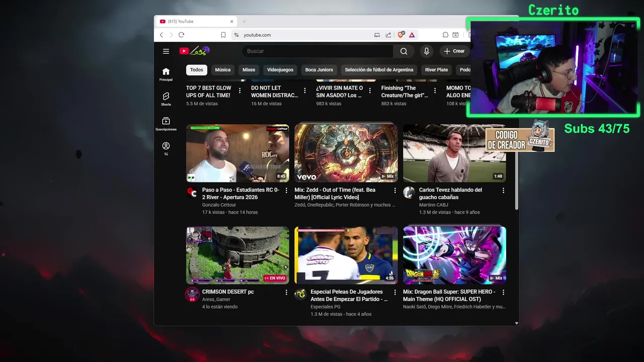Select Selección de fútbol de Argentina chip
The height and width of the screenshot is (362, 644).
point(379,70)
